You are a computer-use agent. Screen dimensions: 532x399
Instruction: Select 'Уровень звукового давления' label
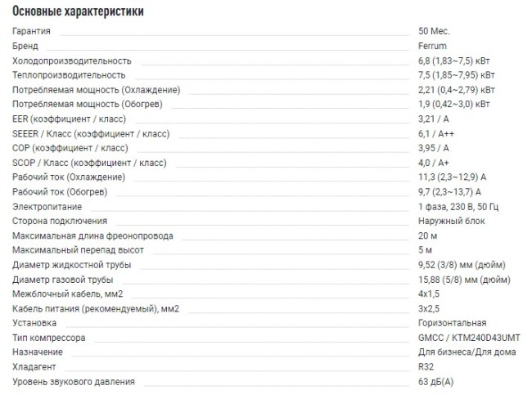pyautogui.click(x=74, y=382)
